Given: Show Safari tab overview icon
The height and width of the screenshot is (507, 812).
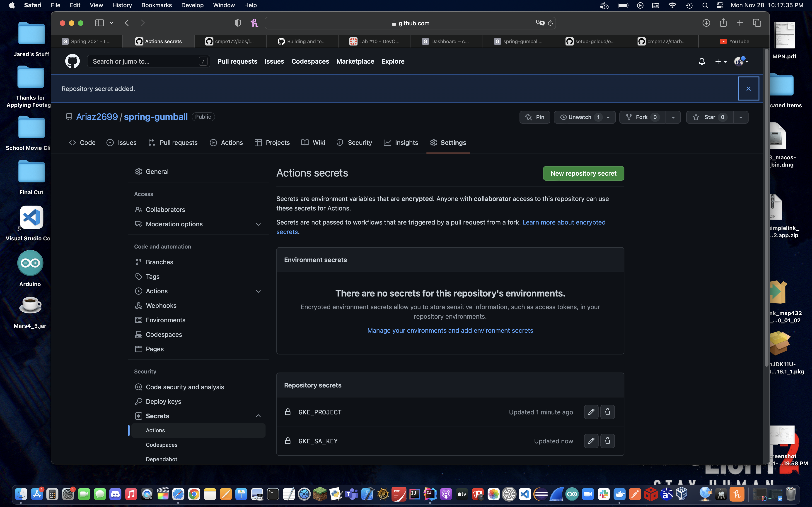Looking at the screenshot, I should (x=757, y=23).
